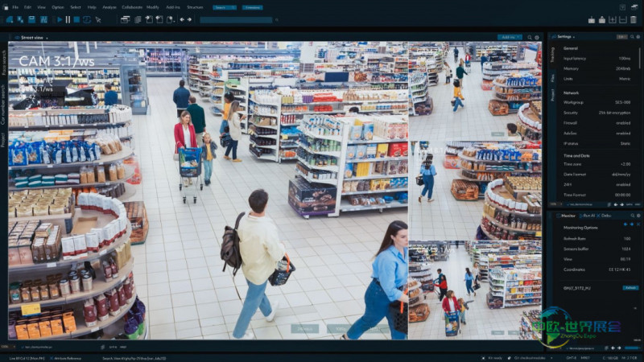Open the Collaborate menu

130,7
